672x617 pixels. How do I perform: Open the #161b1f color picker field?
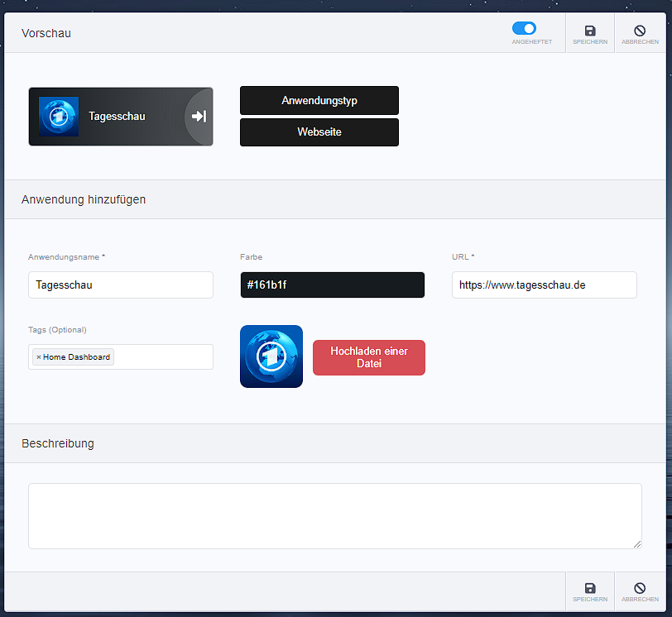(x=332, y=285)
